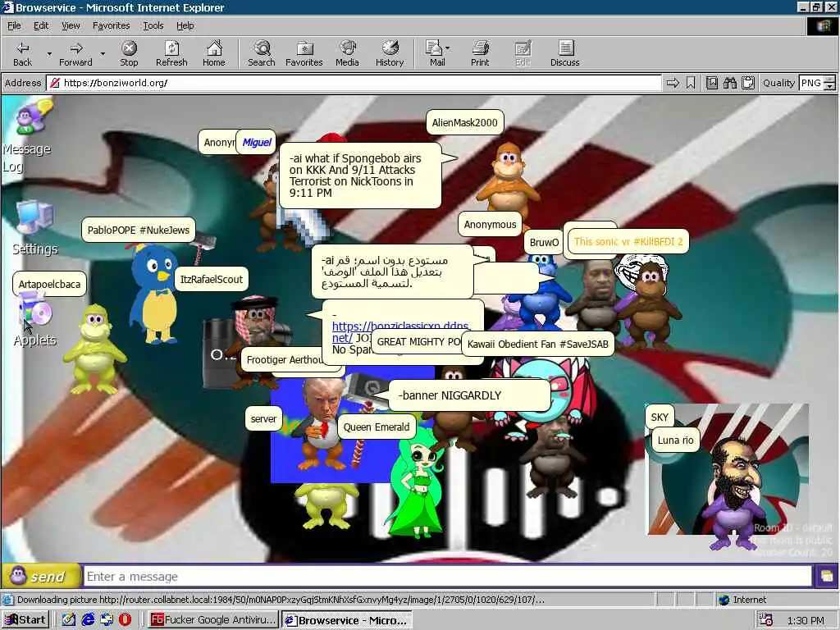Open the Message Log desktop icon
Screen dimensions: 840x630
pos(28,137)
